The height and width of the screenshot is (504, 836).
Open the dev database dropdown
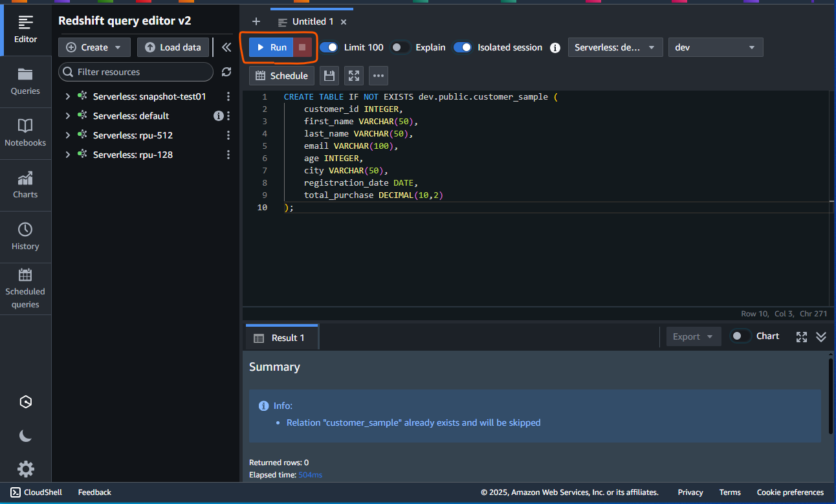716,47
